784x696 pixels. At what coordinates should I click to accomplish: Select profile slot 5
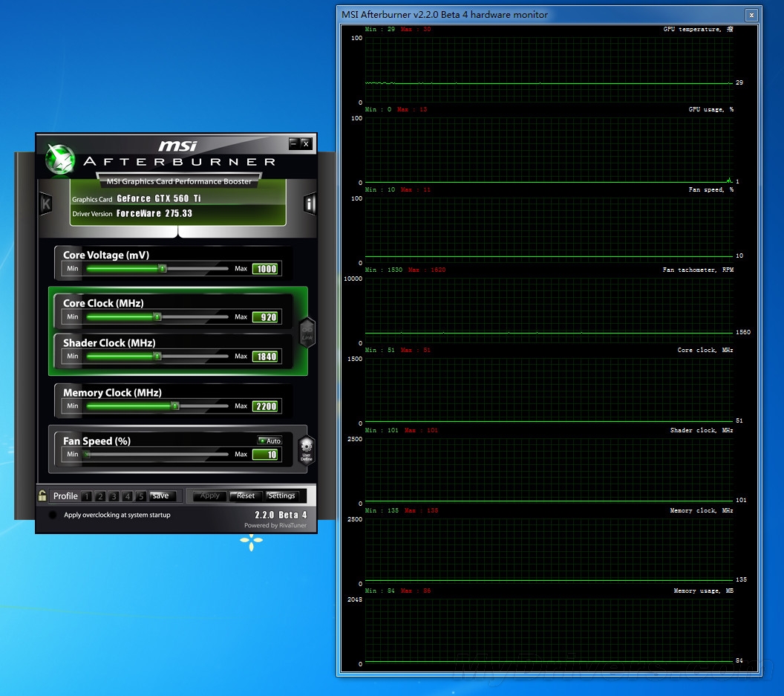tap(141, 496)
